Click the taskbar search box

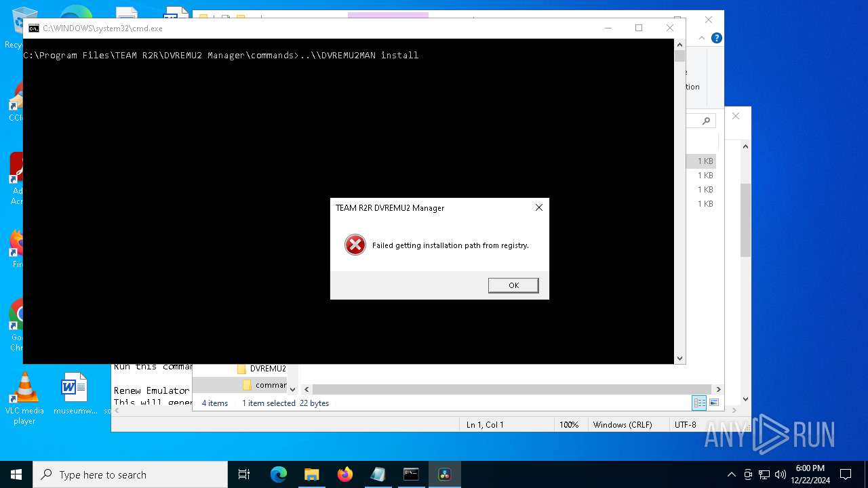[130, 474]
